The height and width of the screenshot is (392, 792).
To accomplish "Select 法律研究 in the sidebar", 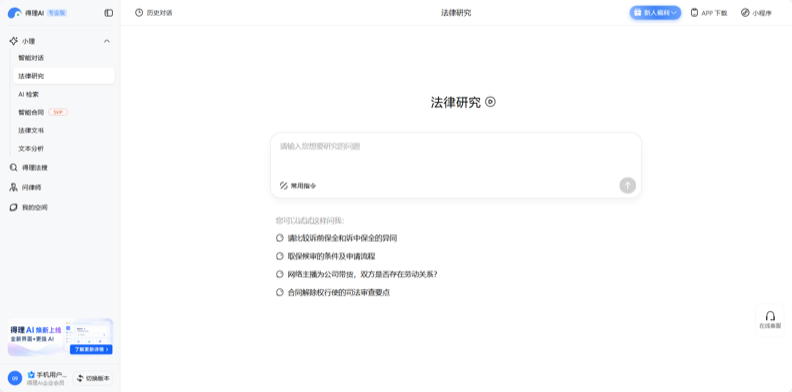I will 64,76.
